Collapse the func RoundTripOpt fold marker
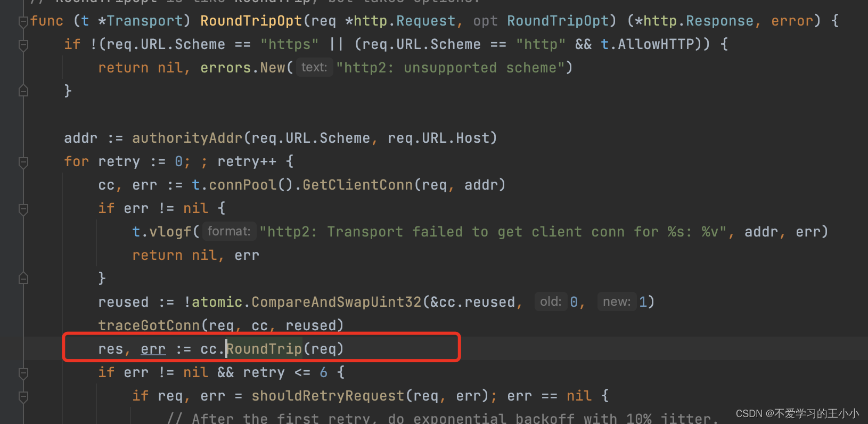868x424 pixels. pyautogui.click(x=23, y=22)
